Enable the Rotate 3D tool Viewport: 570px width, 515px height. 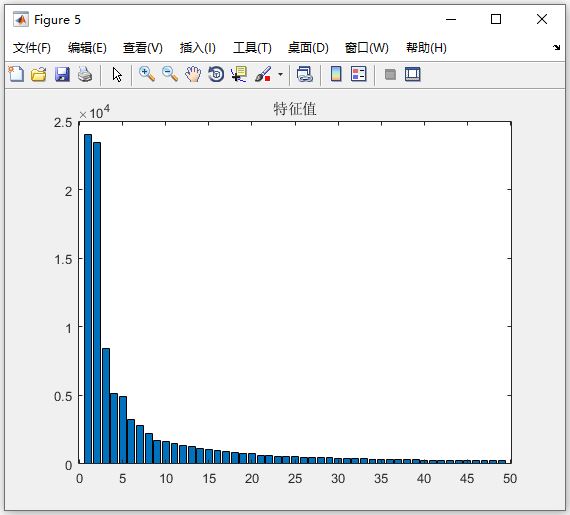pyautogui.click(x=216, y=74)
